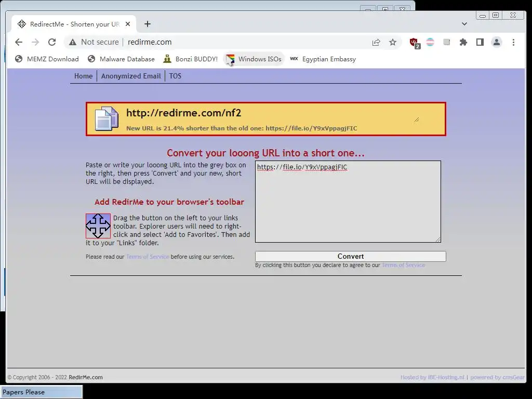532x399 pixels.
Task: Open Terms of Service link under Convert
Action: (x=403, y=265)
